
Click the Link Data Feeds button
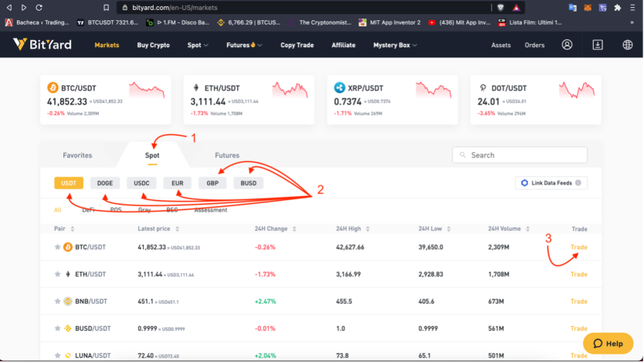tap(551, 183)
